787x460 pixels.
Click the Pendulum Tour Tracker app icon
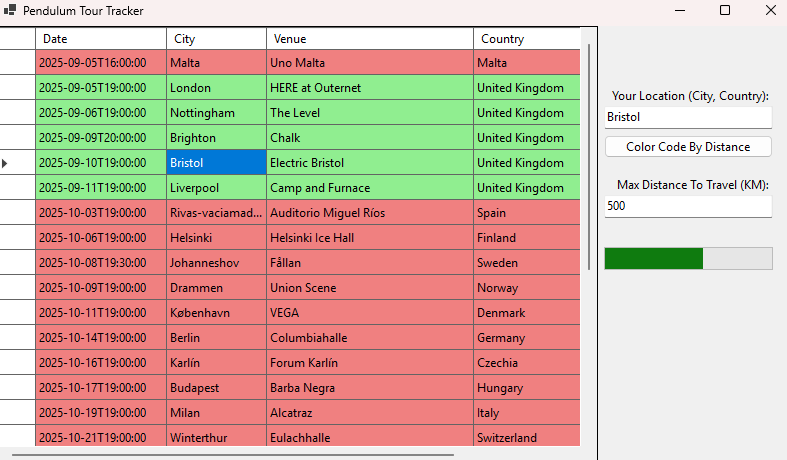point(10,10)
